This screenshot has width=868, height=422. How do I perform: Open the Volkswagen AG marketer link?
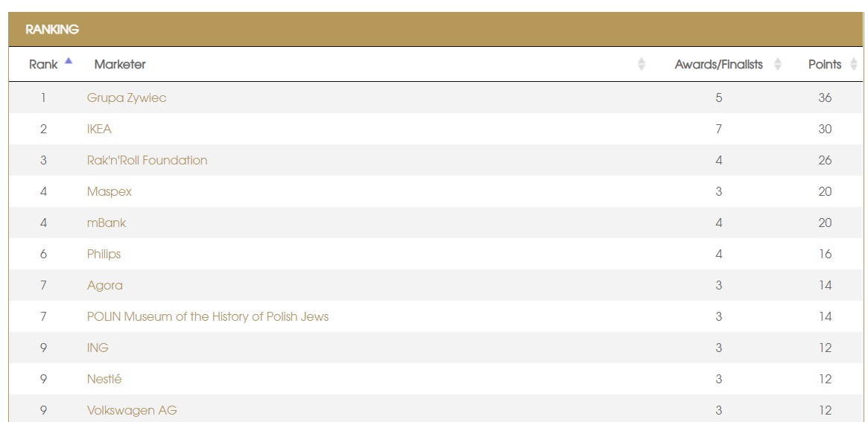(132, 410)
